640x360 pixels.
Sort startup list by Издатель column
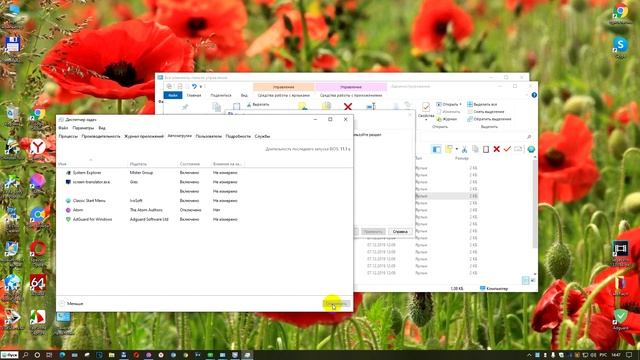[138, 164]
